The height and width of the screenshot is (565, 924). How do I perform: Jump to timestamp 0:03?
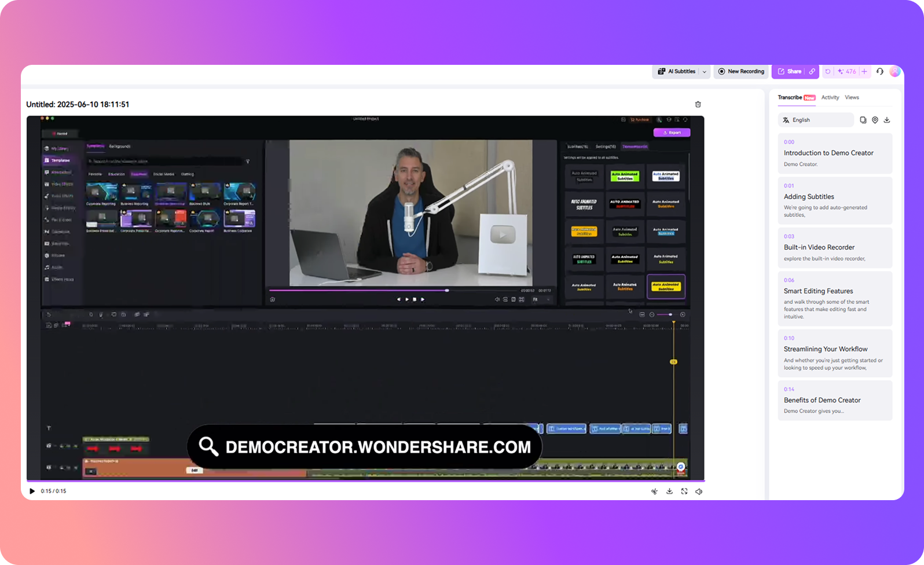789,236
